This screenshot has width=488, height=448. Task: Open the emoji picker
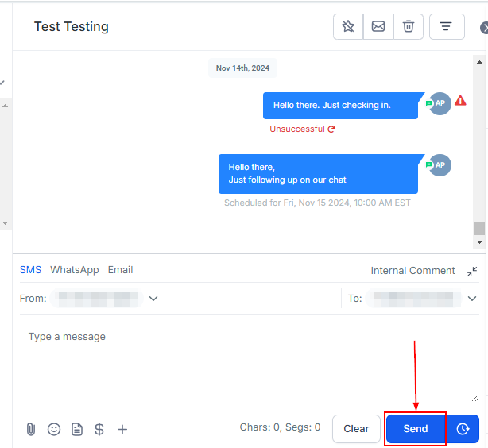[x=54, y=429]
